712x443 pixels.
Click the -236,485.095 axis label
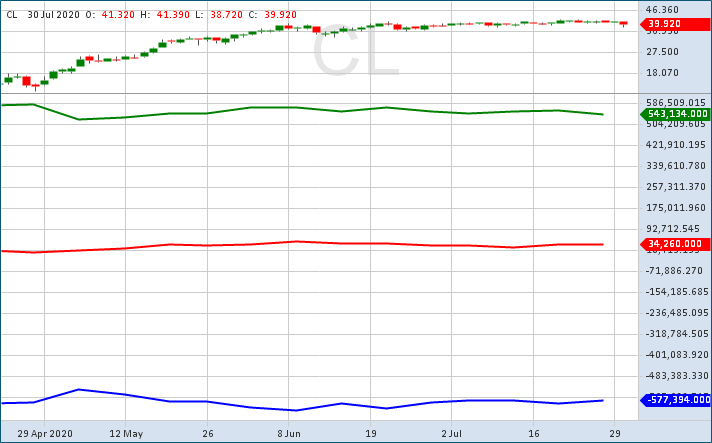coord(676,313)
